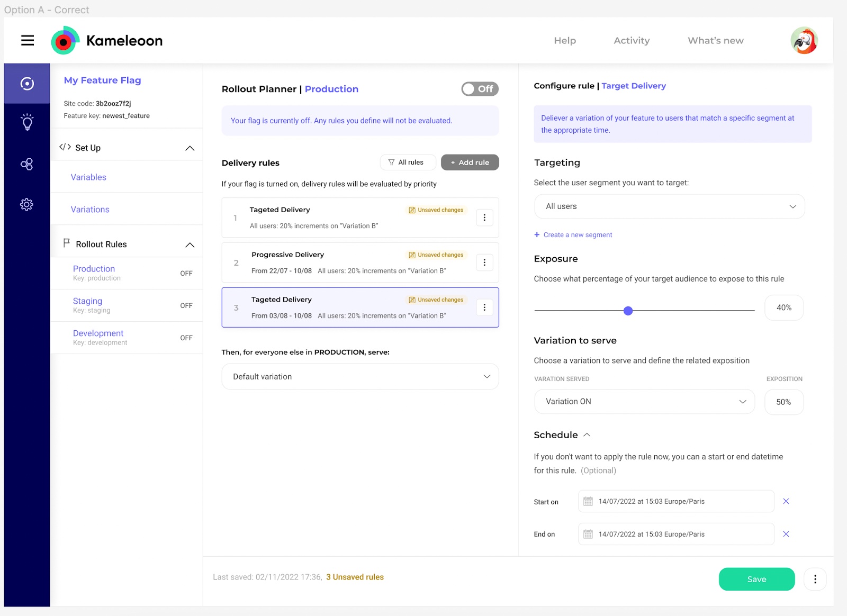The height and width of the screenshot is (616, 847).
Task: Collapse the Schedule section
Action: pyautogui.click(x=587, y=435)
